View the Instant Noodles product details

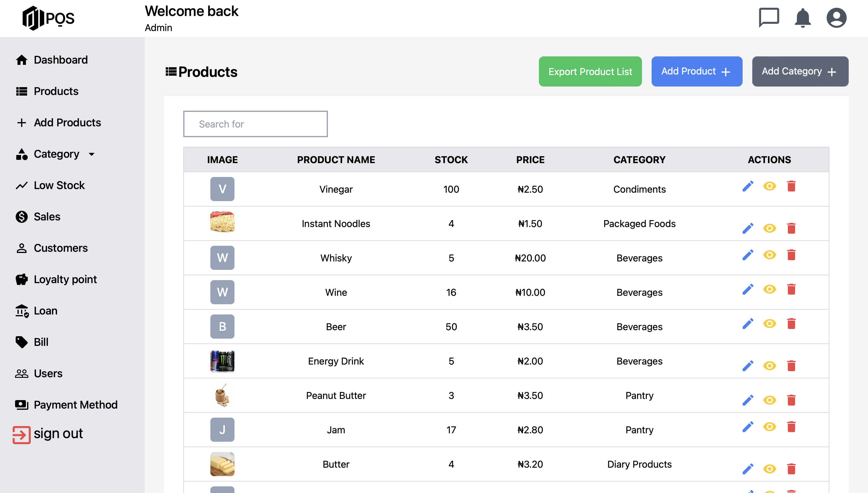tap(769, 228)
